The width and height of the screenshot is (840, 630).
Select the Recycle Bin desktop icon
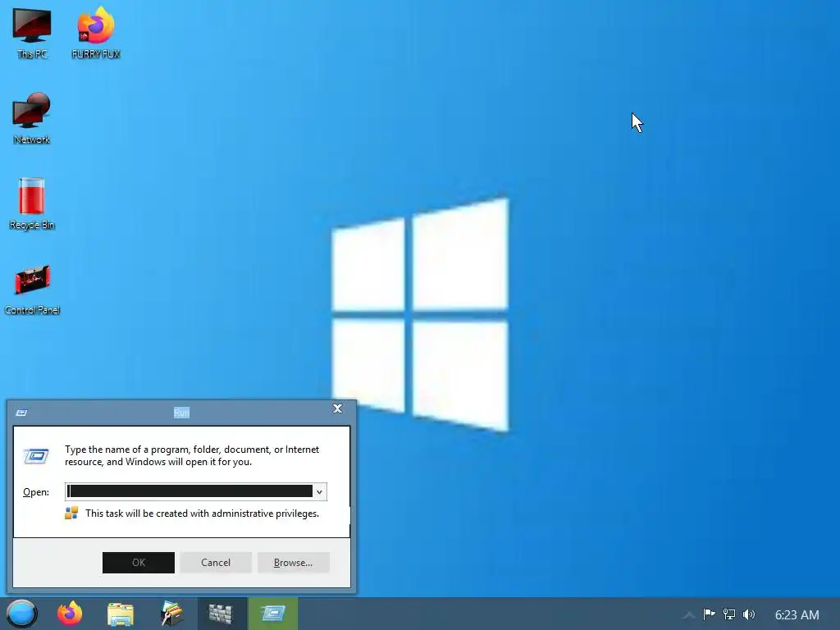[32, 203]
